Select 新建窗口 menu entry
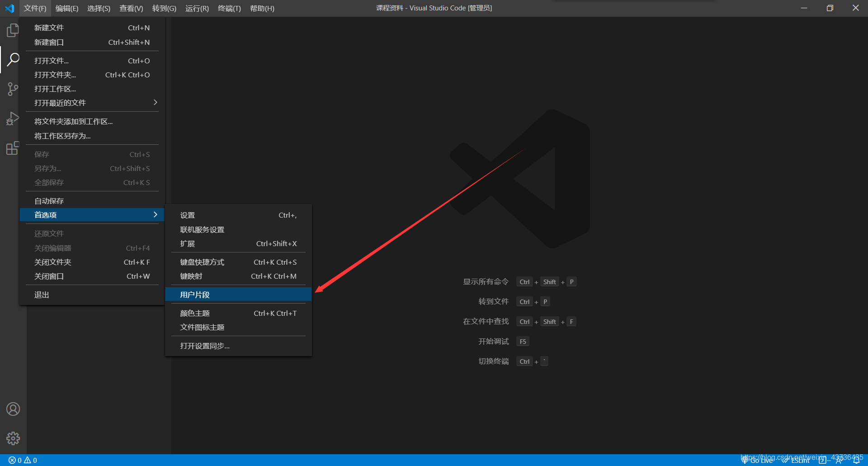 [x=92, y=42]
